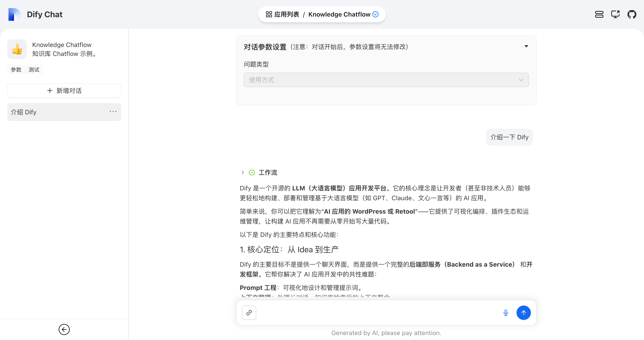Viewport: 644px width, 340px height.
Task: Click the Dify Chat title text
Action: point(45,14)
